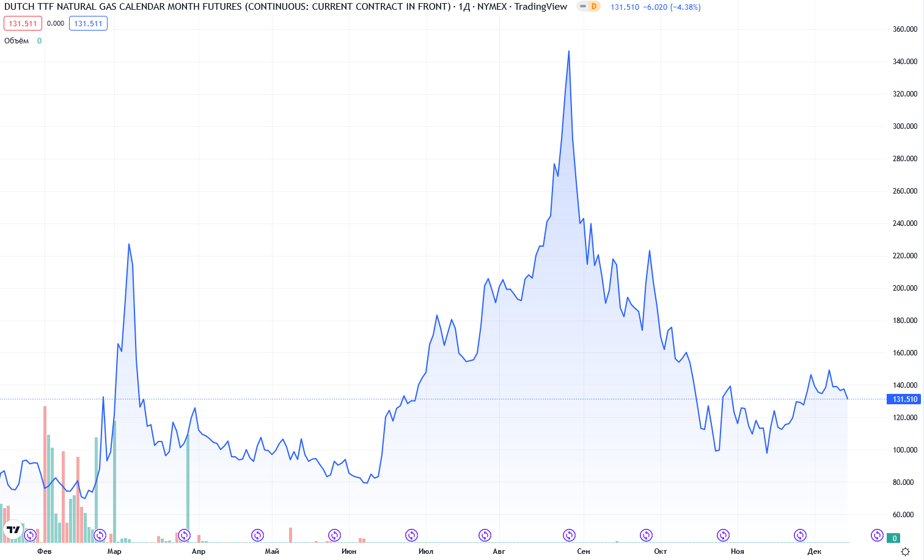
Task: Click the Июн label on the time axis
Action: click(x=348, y=551)
